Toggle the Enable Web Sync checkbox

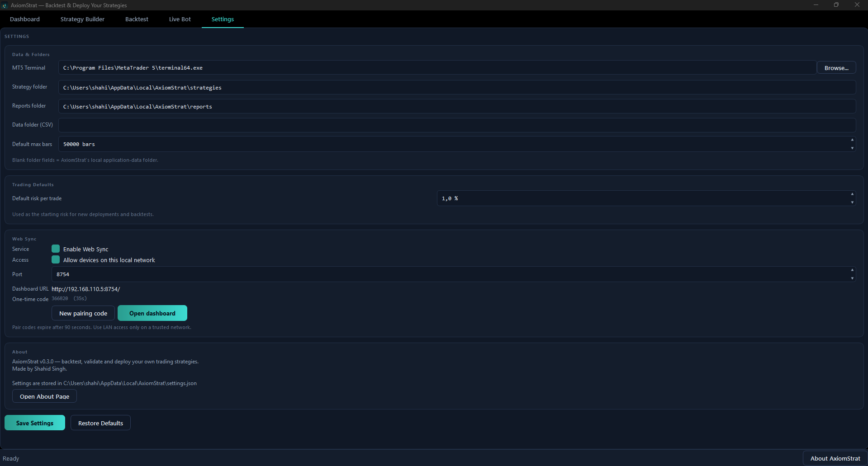tap(56, 249)
